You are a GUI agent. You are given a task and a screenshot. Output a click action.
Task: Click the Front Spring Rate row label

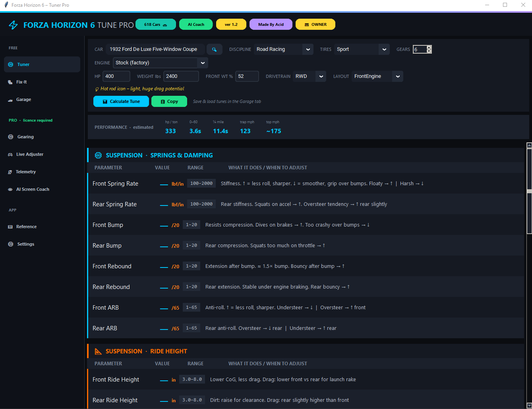(116, 184)
